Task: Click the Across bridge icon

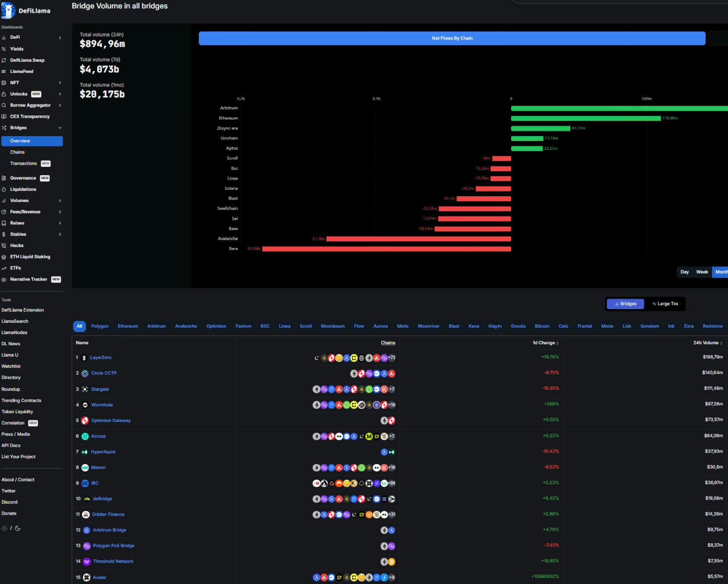Action: (85, 436)
